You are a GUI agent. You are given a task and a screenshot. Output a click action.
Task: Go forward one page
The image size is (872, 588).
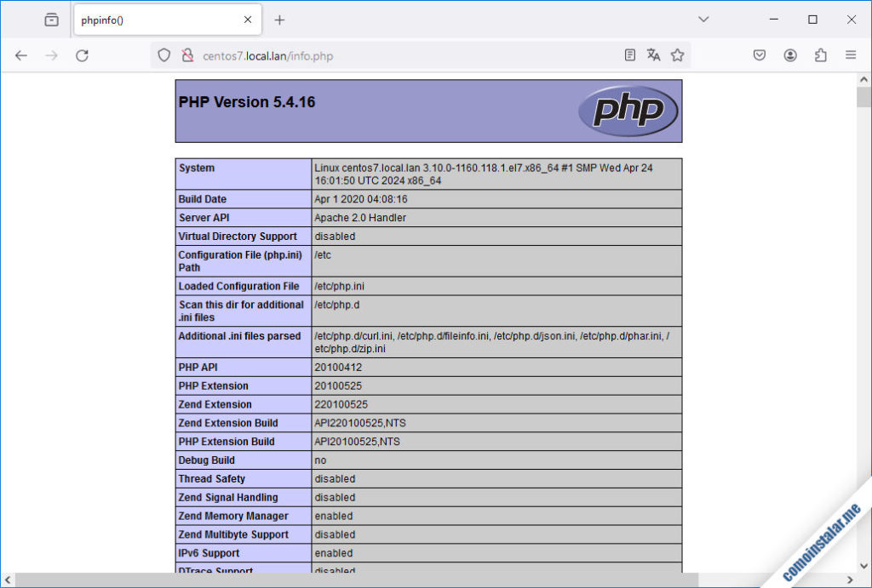tap(51, 55)
